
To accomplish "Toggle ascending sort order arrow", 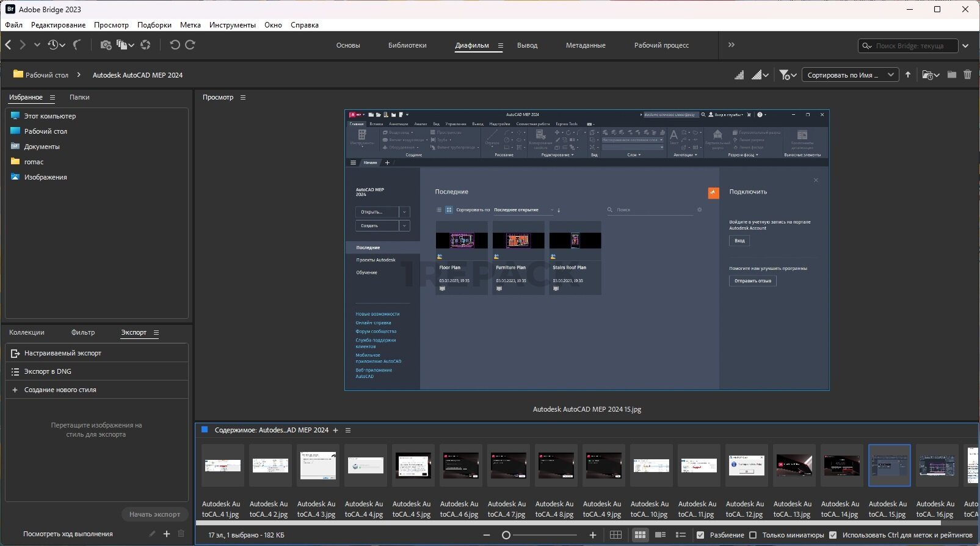I will (x=908, y=75).
